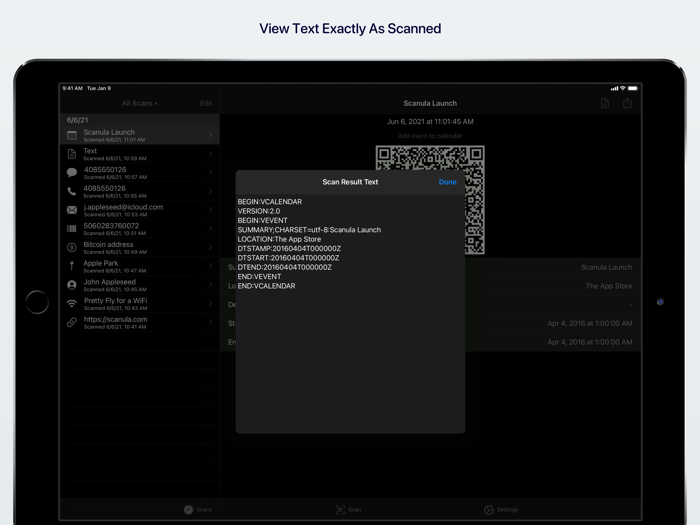Image resolution: width=700 pixels, height=525 pixels.
Task: Tap the share icon in header
Action: click(x=627, y=103)
